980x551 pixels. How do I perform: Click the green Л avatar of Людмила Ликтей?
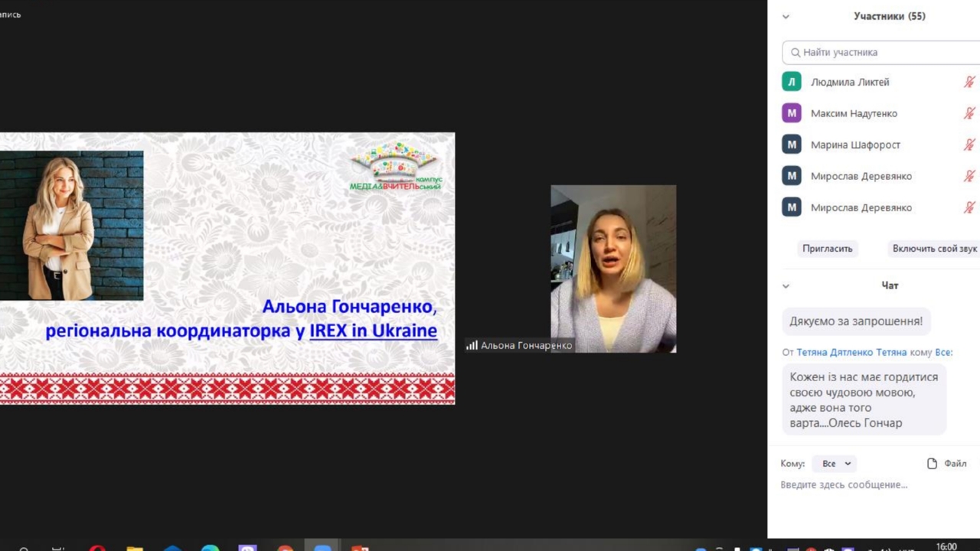[792, 82]
